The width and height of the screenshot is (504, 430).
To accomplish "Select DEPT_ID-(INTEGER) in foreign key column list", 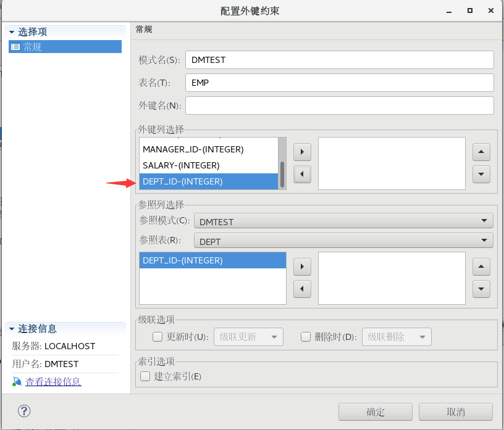I will pos(209,182).
